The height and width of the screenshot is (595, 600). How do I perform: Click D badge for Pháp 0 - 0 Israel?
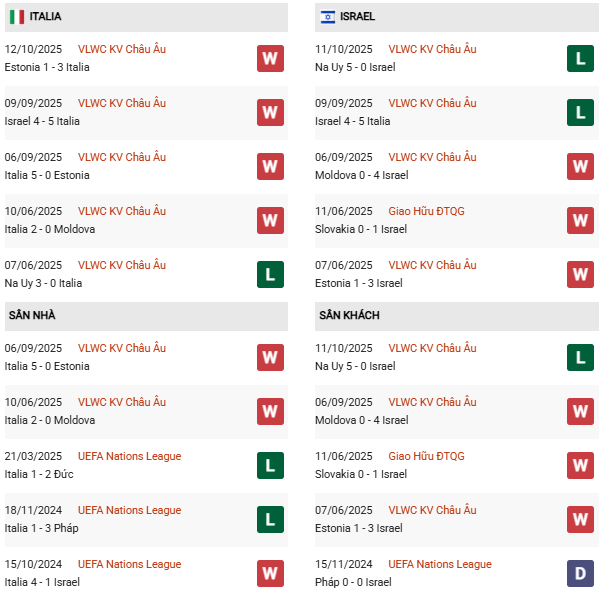580,573
